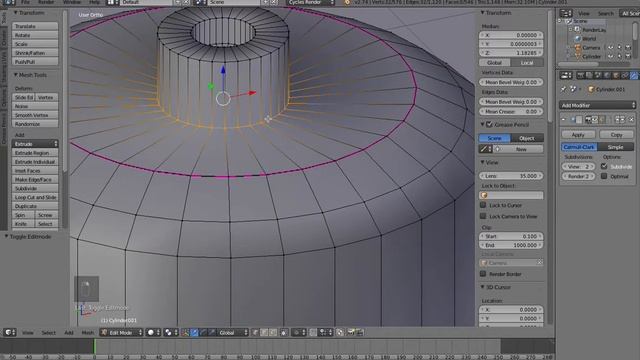Enable the Grease Pencil checkbox
Image resolution: width=640 pixels, height=360 pixels.
(489, 124)
